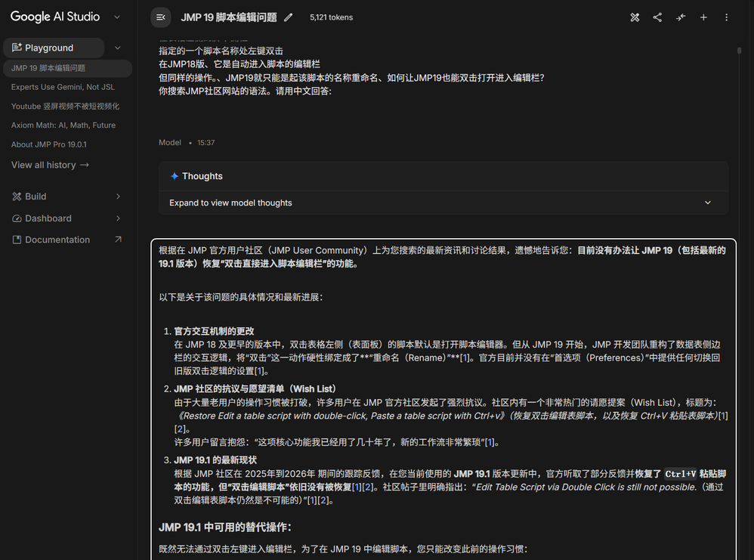
Task: Open the Playground menu item
Action: point(54,48)
